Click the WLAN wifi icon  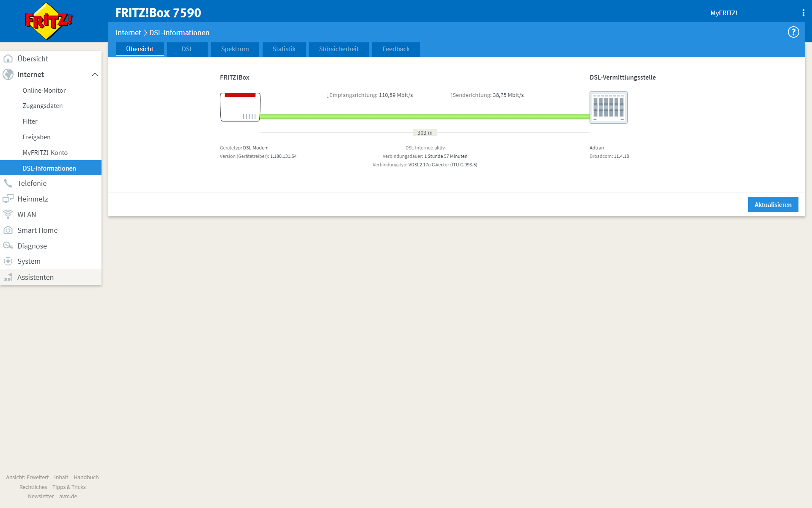pyautogui.click(x=8, y=215)
